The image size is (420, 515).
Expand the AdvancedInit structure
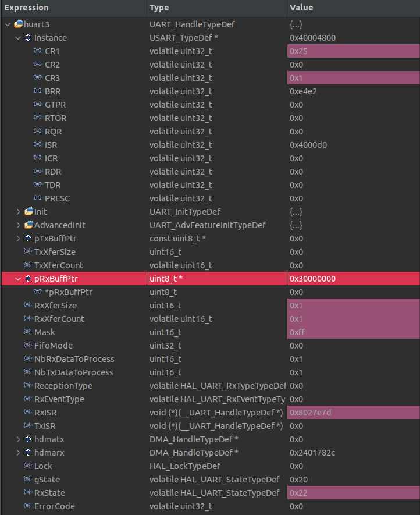pyautogui.click(x=17, y=225)
